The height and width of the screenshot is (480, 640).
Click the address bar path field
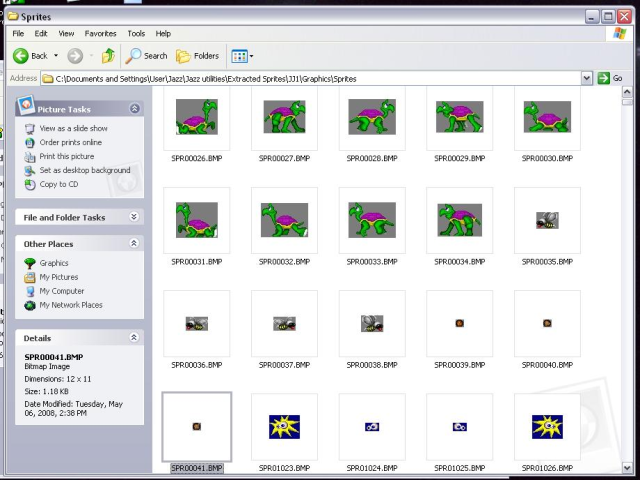(311, 78)
